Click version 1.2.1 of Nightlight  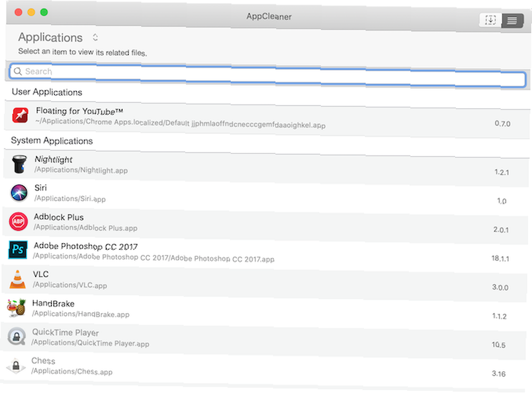[x=502, y=172]
